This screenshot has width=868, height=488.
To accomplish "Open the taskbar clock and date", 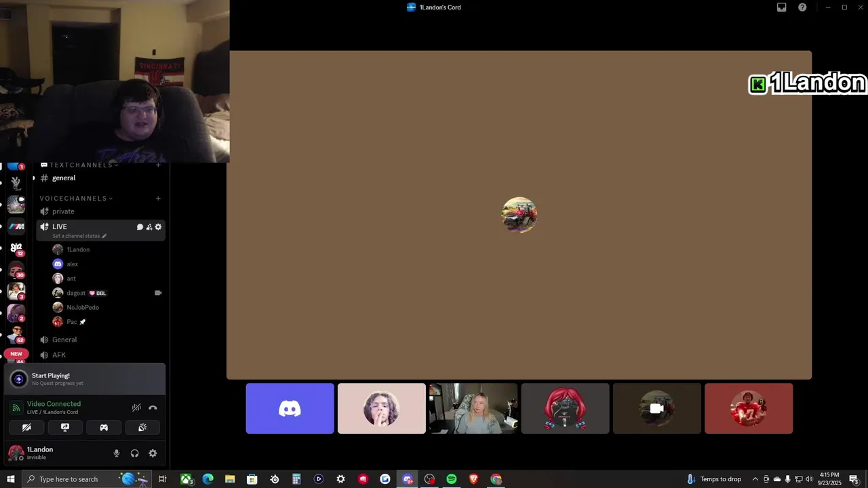I will [x=829, y=479].
